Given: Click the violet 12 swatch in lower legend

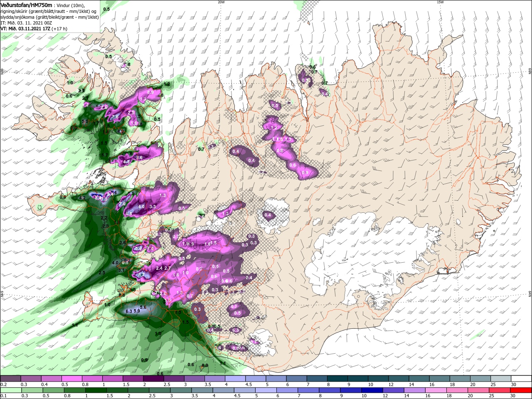Looking at the screenshot, I should click(394, 391).
